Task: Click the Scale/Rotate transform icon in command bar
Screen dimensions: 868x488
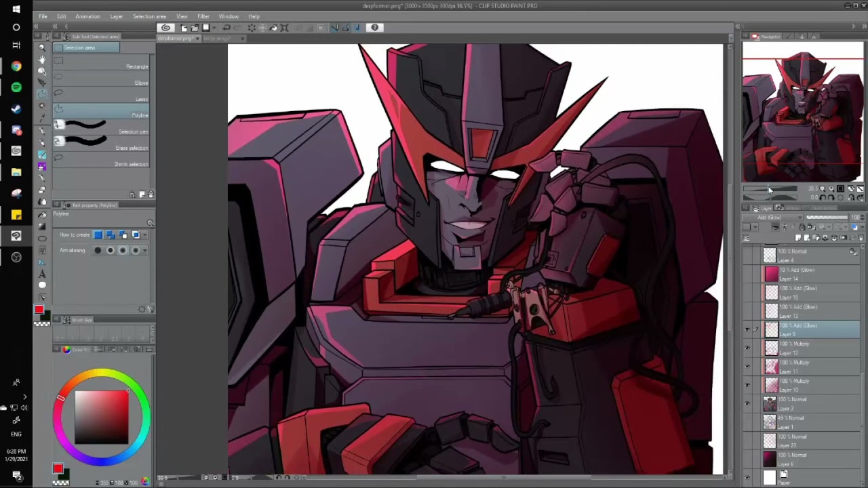Action: click(285, 28)
